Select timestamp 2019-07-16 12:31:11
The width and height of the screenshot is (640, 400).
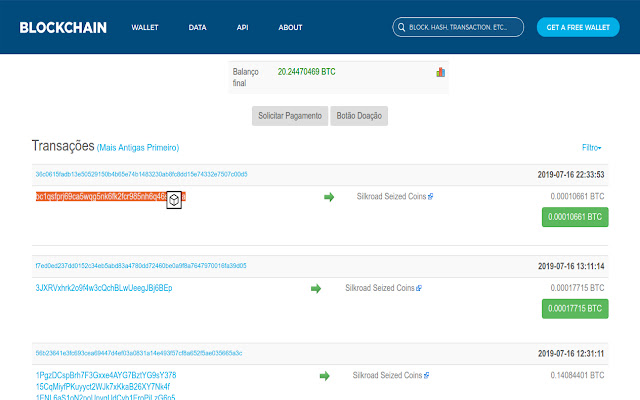tap(571, 353)
